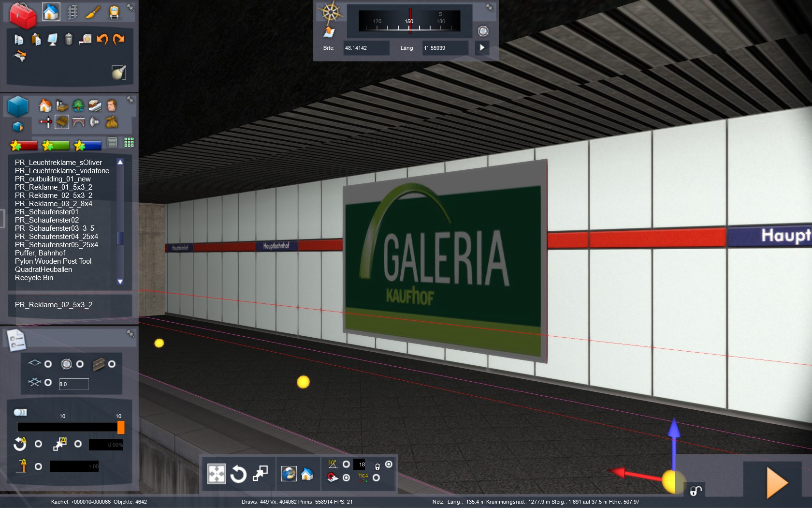Select the wooden pallet scenery category

click(x=62, y=122)
